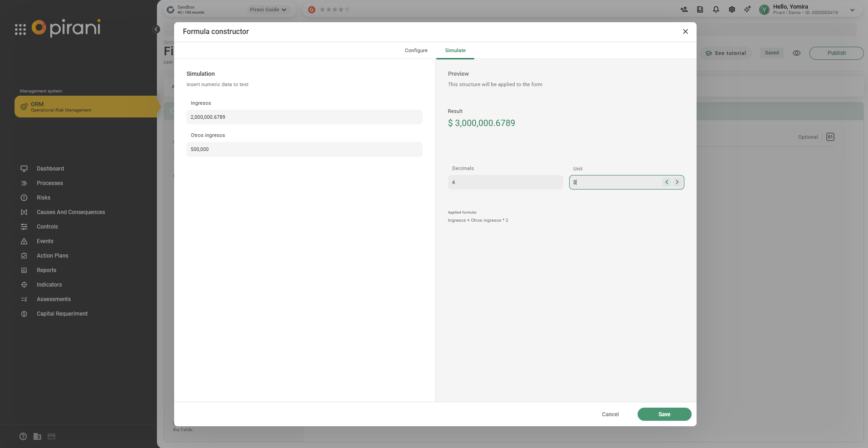
Task: Open the help question mark icon
Action: 23,436
